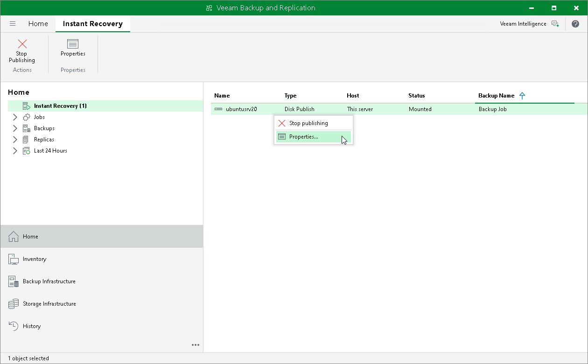Image resolution: width=588 pixels, height=364 pixels.
Task: Maximize the Veeam window
Action: click(x=554, y=8)
